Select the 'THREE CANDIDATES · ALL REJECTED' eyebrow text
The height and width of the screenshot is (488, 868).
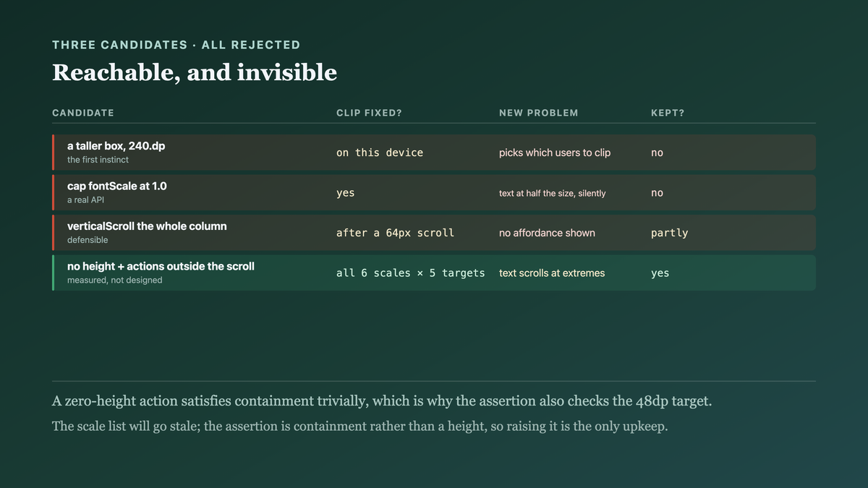176,45
